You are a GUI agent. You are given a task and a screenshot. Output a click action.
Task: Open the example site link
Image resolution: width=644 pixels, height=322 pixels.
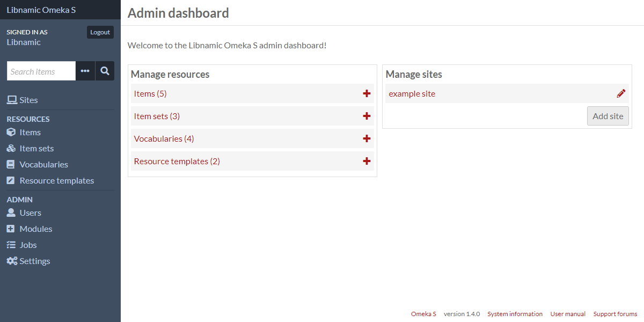pyautogui.click(x=412, y=93)
